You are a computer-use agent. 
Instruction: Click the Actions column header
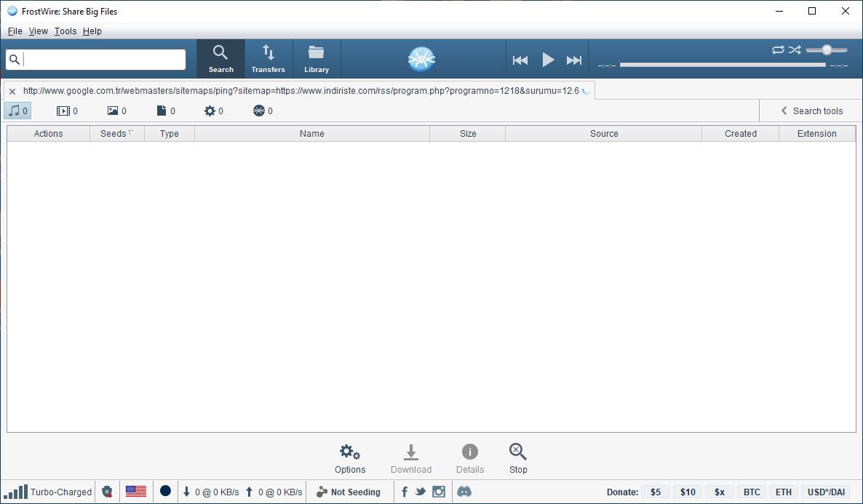point(49,134)
